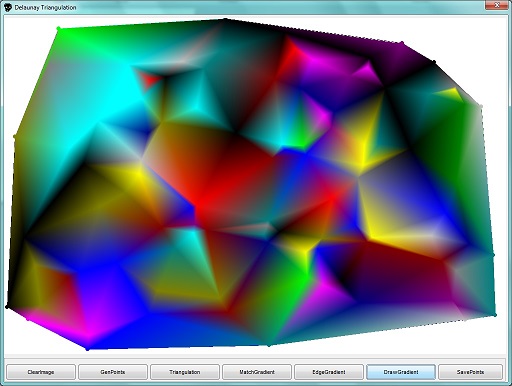The image size is (512, 386).
Task: Generate points with the GenPoints button
Action: click(113, 372)
